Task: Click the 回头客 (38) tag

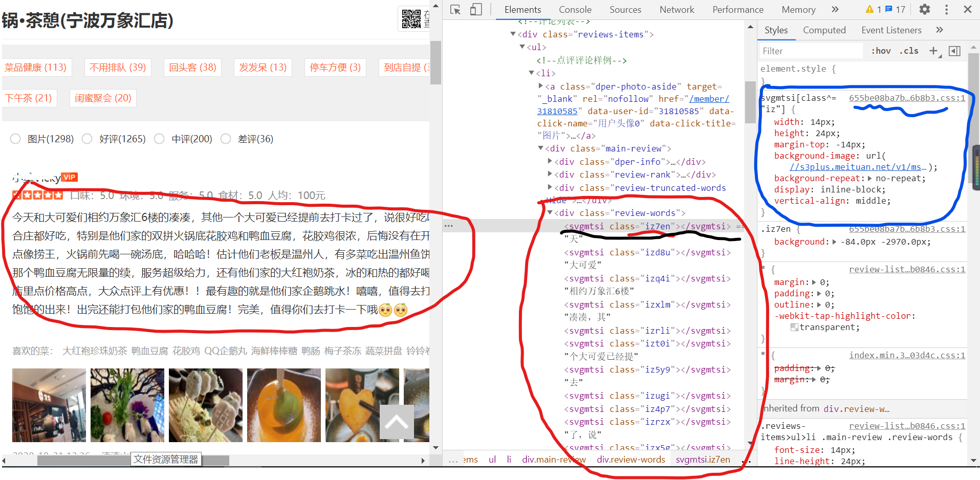Action: click(192, 67)
